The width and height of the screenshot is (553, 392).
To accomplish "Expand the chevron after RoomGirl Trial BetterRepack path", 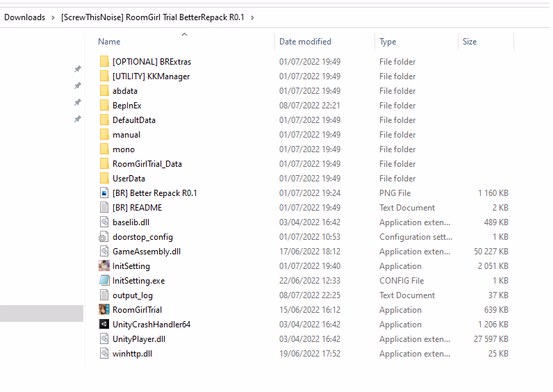I will pos(252,17).
